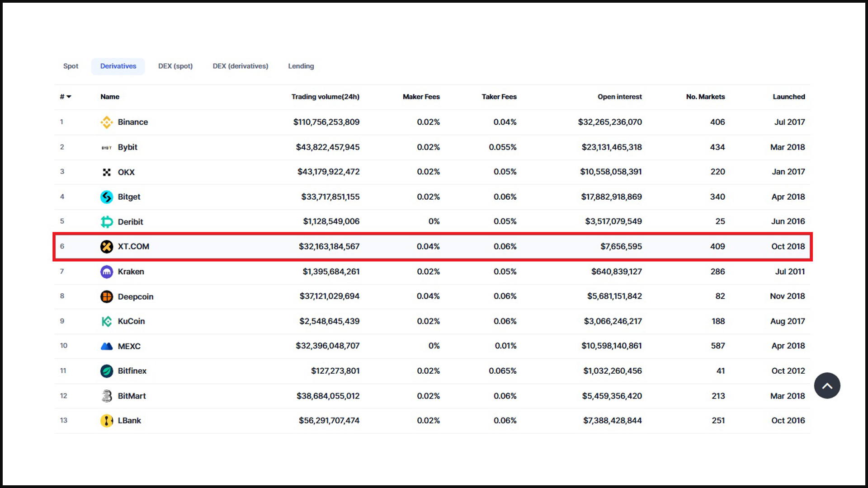Click the Kraken exchange icon
The image size is (868, 488).
[106, 271]
